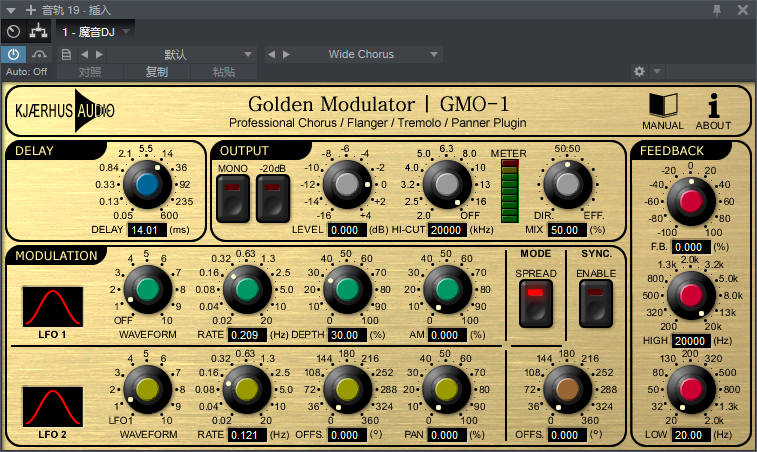This screenshot has height=452, width=757.
Task: Click LFO 1 green AM knob
Action: point(447,289)
